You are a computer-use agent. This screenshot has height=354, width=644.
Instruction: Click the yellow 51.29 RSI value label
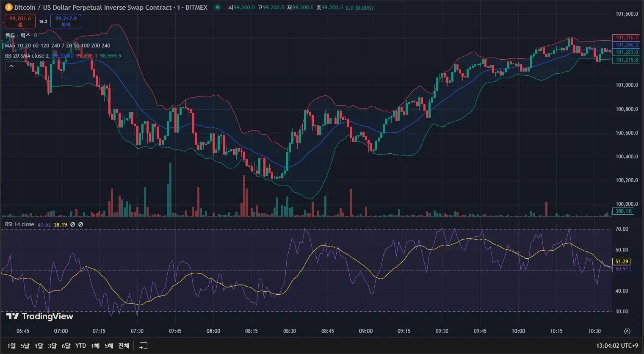coord(621,262)
